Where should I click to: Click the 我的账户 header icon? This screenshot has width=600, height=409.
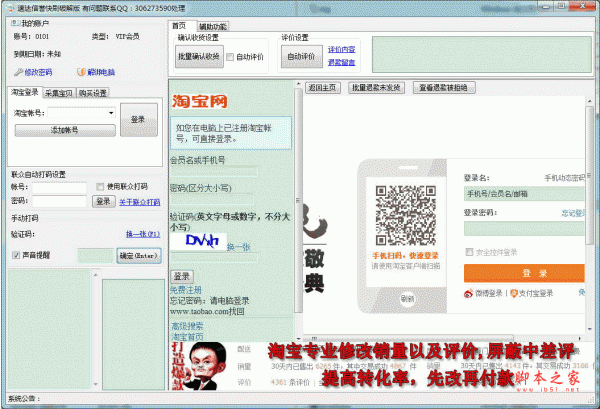coord(16,23)
